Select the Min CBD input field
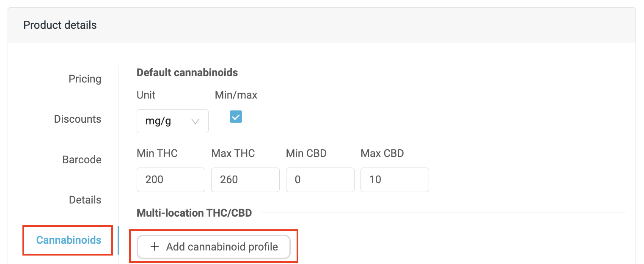This screenshot has width=644, height=264. (320, 180)
